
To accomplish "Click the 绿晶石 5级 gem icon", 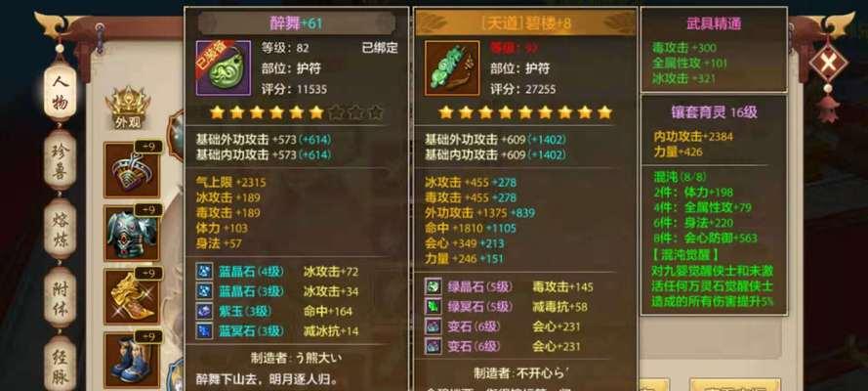I will [x=433, y=286].
